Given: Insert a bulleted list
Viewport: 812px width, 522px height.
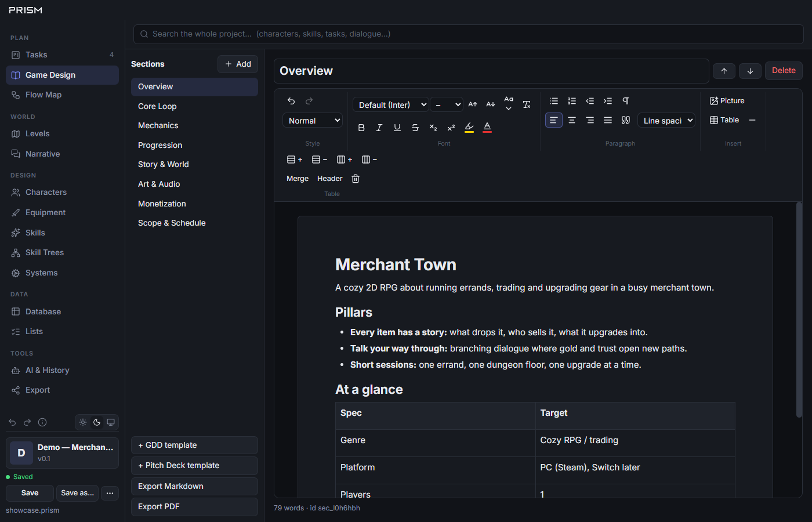Looking at the screenshot, I should pyautogui.click(x=554, y=101).
